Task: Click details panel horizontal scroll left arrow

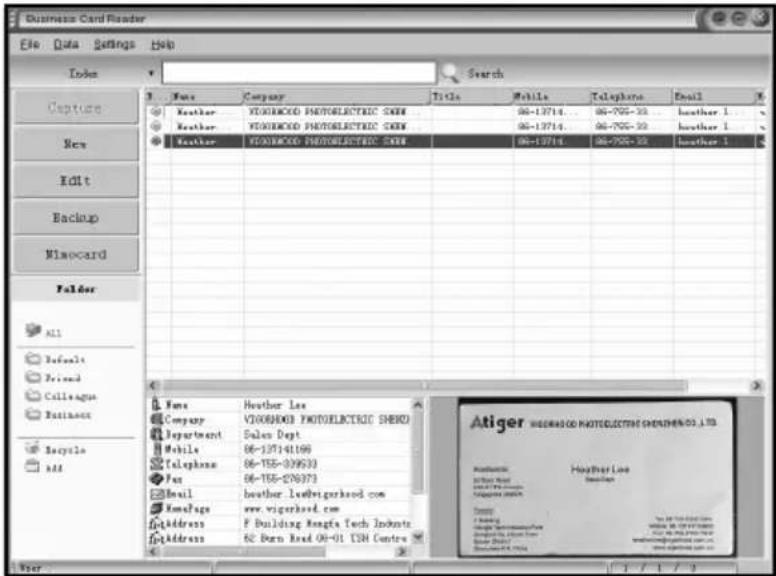Action: tap(153, 551)
